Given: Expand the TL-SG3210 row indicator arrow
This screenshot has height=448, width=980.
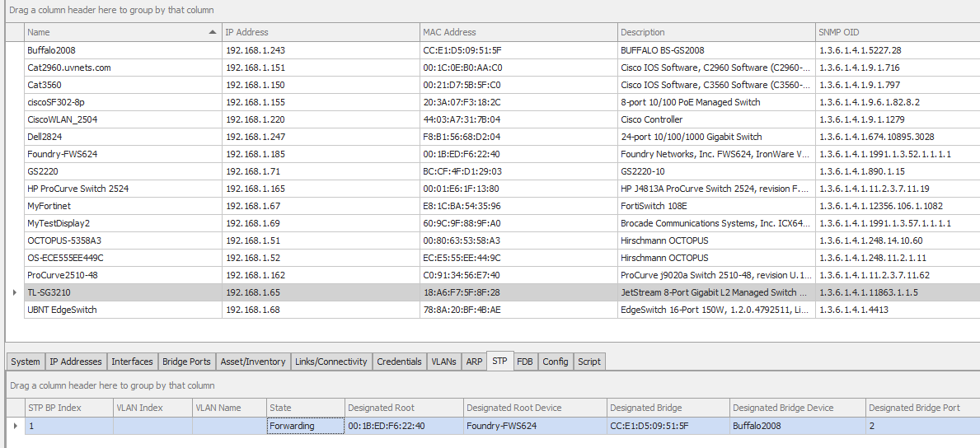Looking at the screenshot, I should 15,292.
